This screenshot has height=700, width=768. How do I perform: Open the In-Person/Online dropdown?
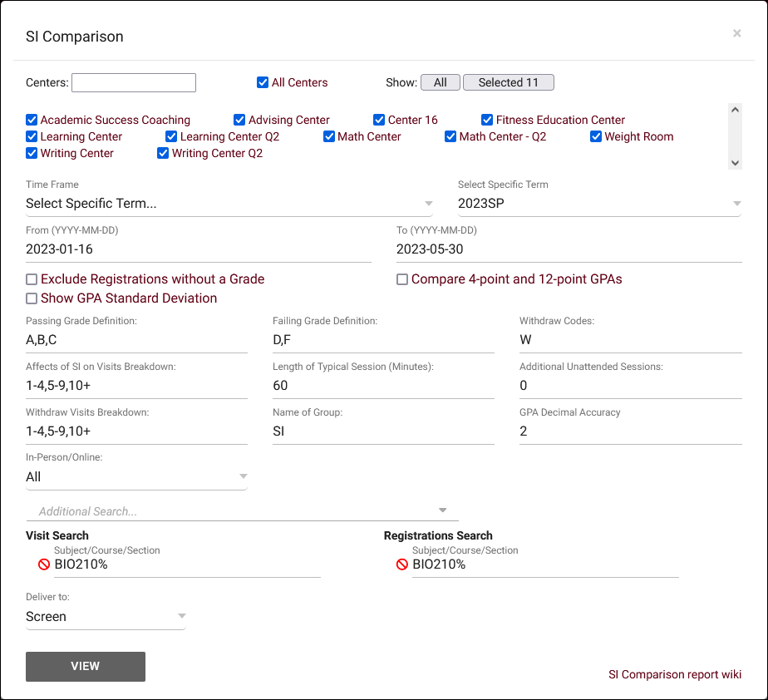point(136,477)
